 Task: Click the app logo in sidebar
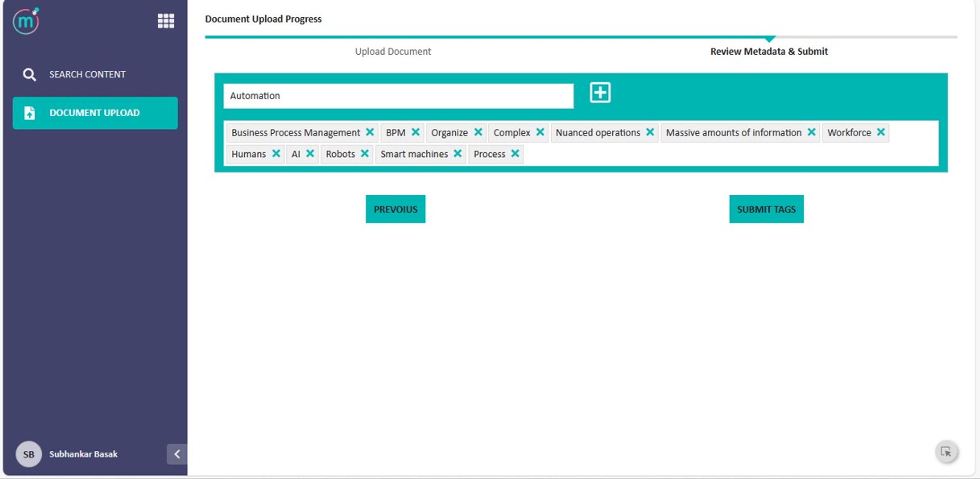pos(26,21)
